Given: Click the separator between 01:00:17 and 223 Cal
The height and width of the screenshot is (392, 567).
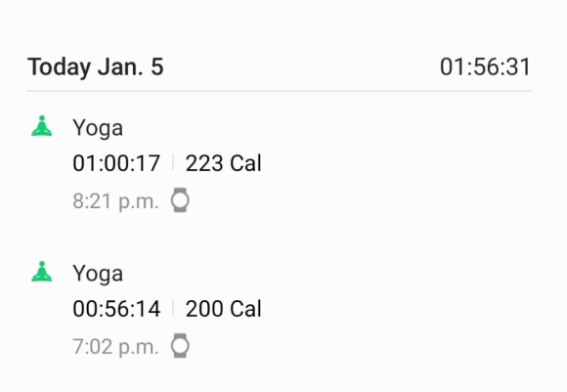Looking at the screenshot, I should pyautogui.click(x=173, y=162).
